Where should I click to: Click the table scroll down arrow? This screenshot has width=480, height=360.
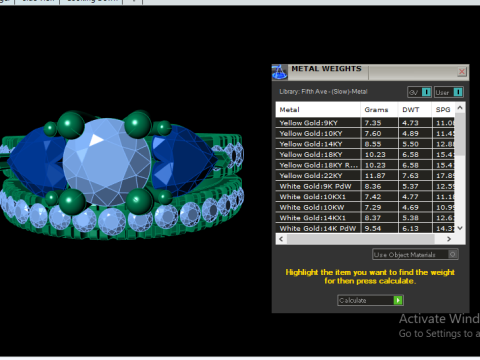click(460, 228)
